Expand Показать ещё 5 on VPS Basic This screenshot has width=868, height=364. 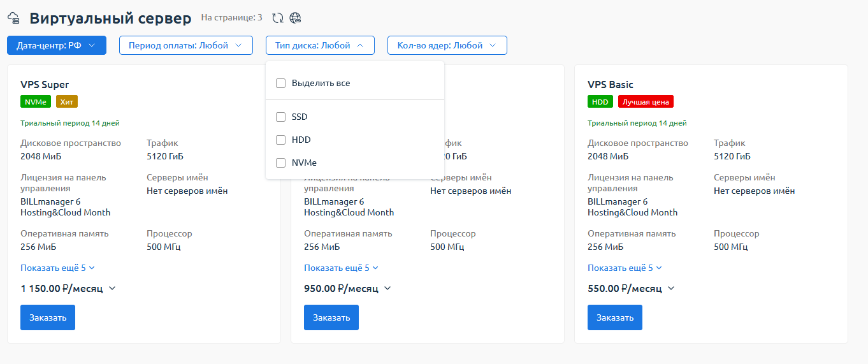625,268
